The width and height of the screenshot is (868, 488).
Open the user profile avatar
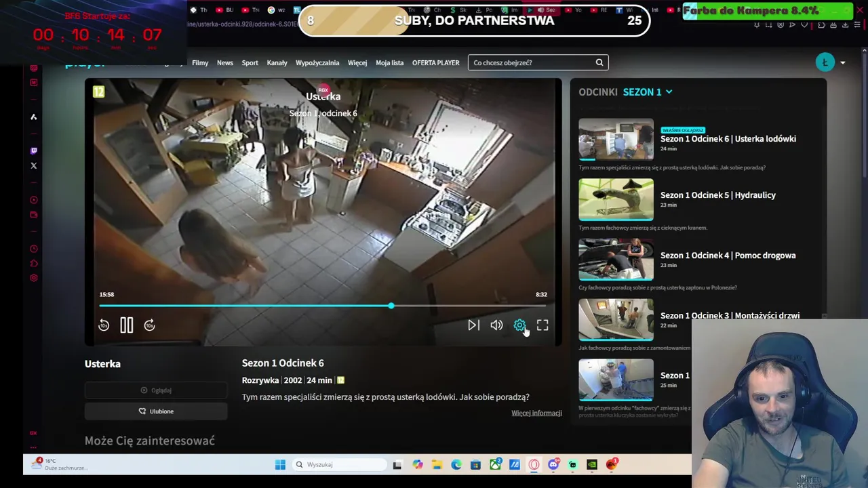tap(825, 62)
